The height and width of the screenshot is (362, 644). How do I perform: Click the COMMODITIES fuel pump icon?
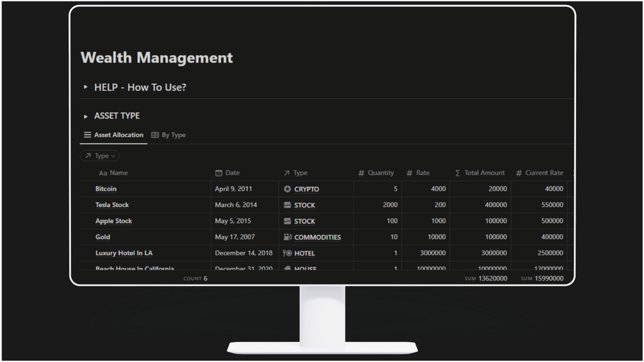pos(288,237)
